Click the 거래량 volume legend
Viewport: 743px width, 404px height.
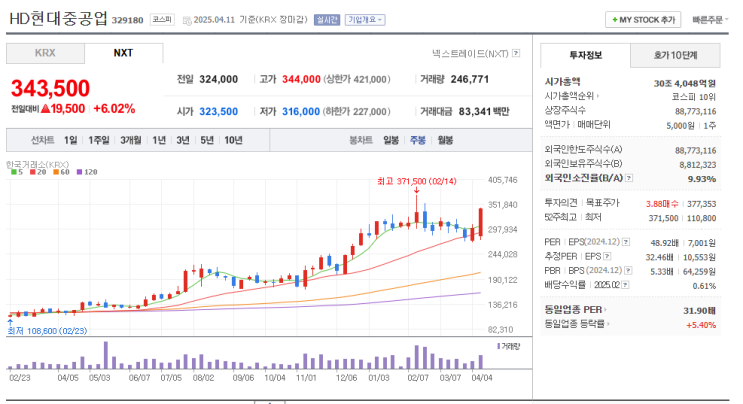[508, 346]
